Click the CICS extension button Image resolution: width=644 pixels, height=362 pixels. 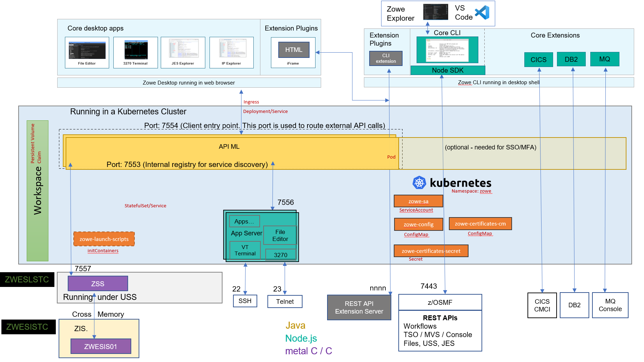click(539, 59)
